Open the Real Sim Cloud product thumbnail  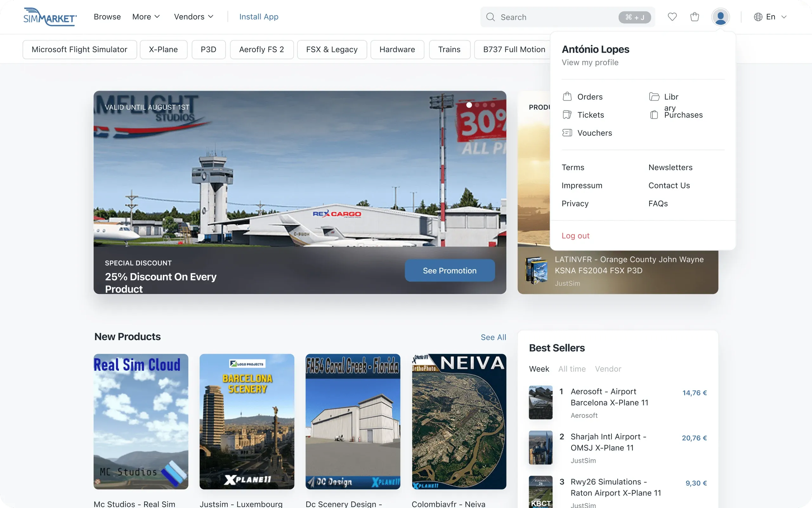coord(141,421)
